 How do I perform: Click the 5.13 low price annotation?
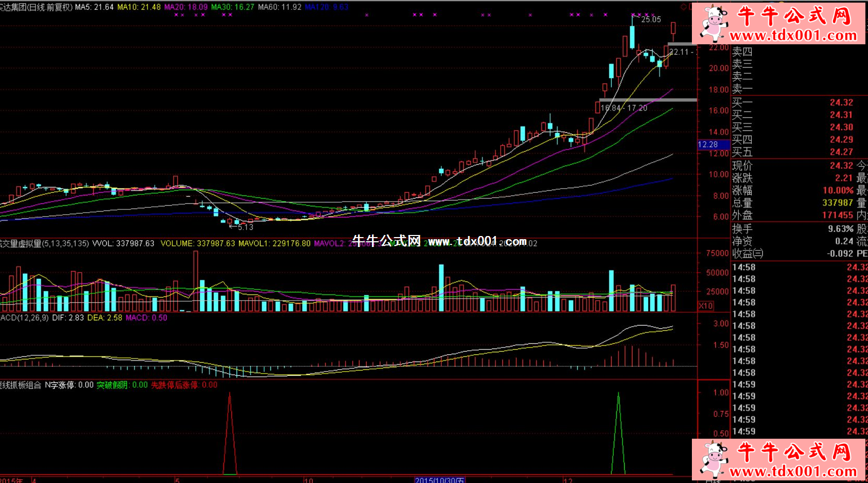pos(245,227)
